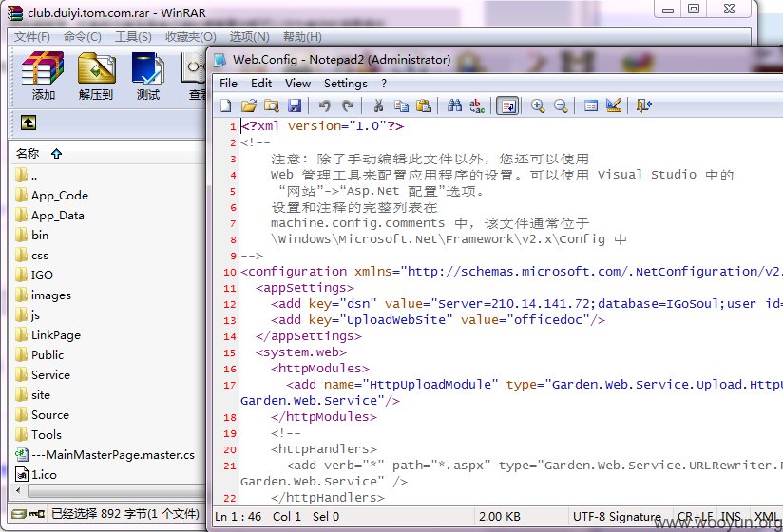Select the bin folder in WinRAR
The image size is (783, 532).
[x=32, y=236]
